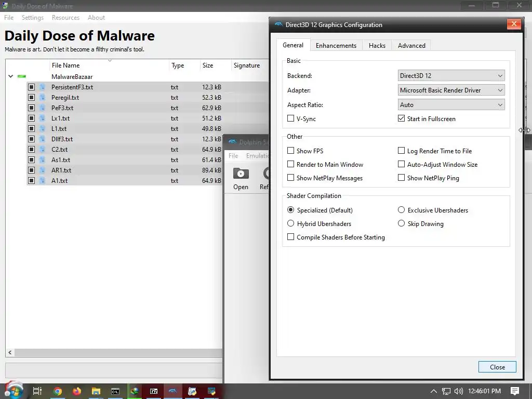Select Skip Drawing radio button
532x399 pixels.
pos(402,223)
